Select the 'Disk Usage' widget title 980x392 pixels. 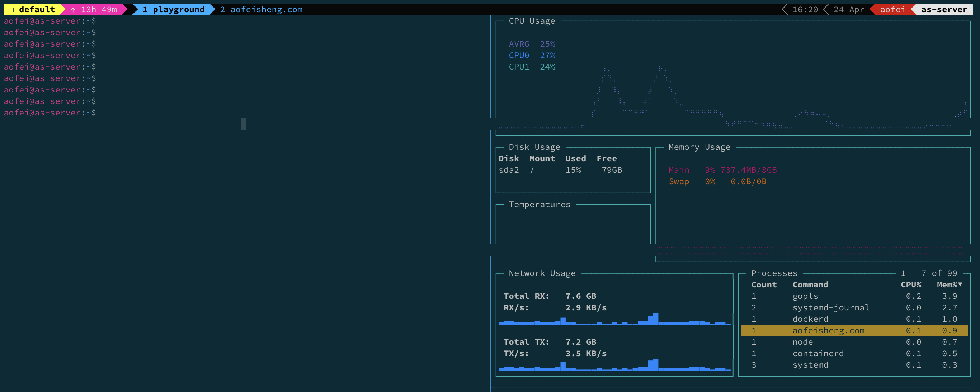534,147
